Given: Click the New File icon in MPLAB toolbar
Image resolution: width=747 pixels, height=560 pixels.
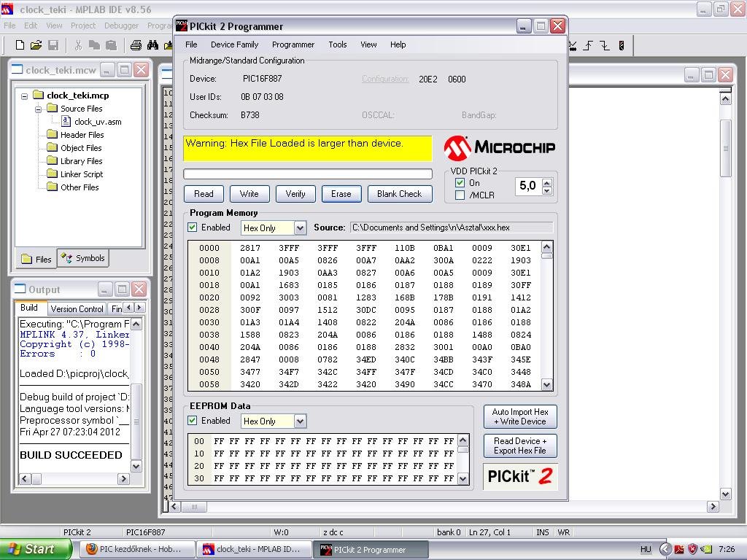Looking at the screenshot, I should (x=20, y=45).
